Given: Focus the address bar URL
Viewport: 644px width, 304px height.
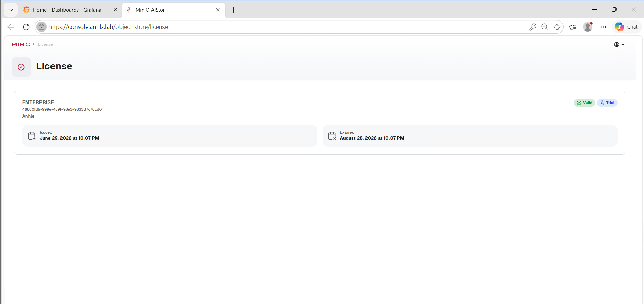Looking at the screenshot, I should coord(108,27).
